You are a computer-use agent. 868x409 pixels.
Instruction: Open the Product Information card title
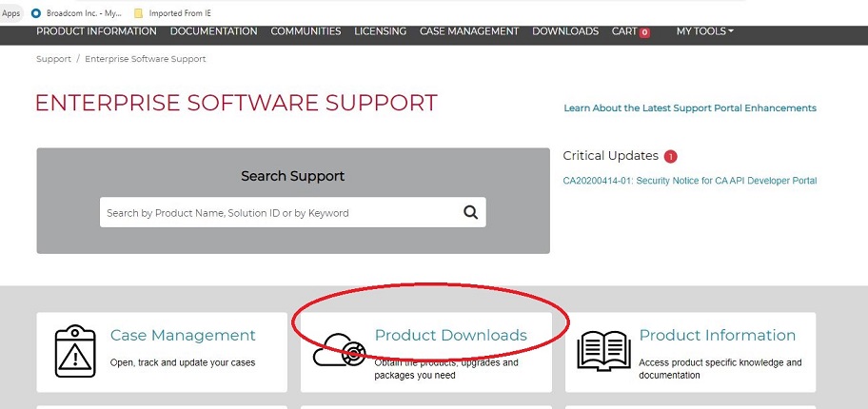[x=718, y=335]
